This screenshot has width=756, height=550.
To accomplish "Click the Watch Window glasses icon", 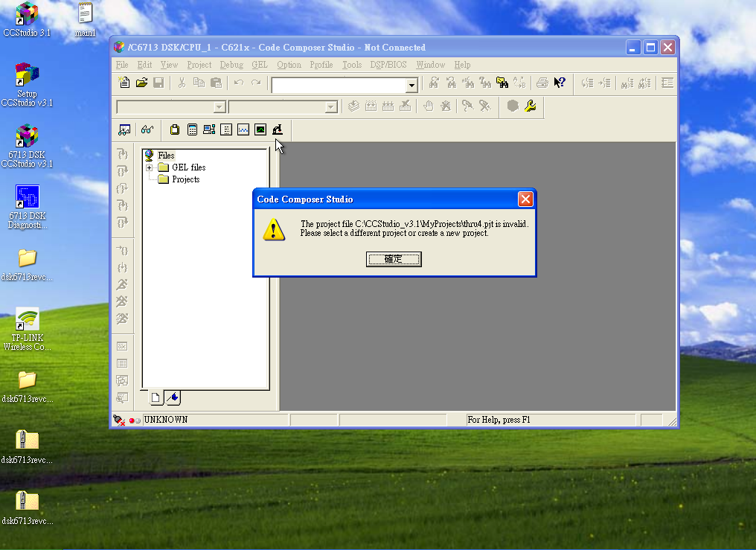I will tap(147, 129).
